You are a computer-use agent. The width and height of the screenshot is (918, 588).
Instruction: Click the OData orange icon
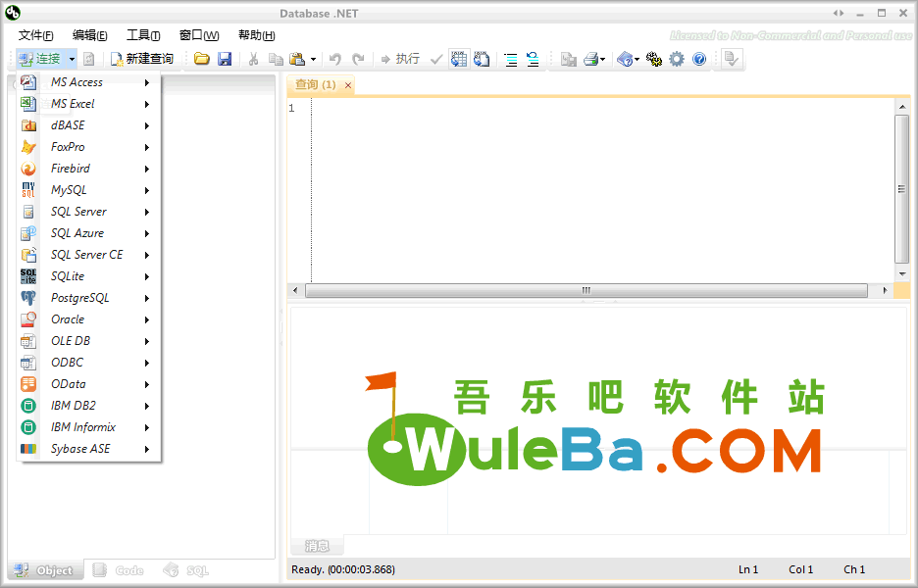(28, 384)
